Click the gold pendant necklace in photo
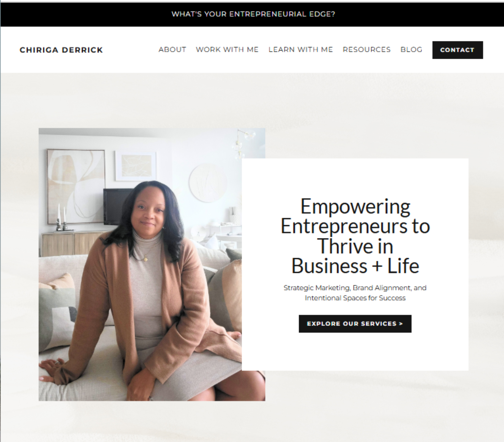The image size is (504, 442). [145, 258]
